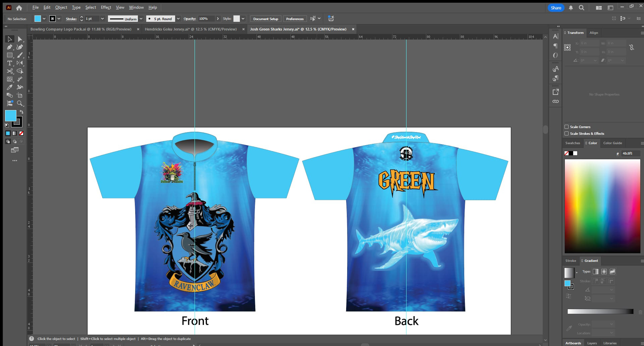Click the Home icon in title bar

click(x=19, y=8)
